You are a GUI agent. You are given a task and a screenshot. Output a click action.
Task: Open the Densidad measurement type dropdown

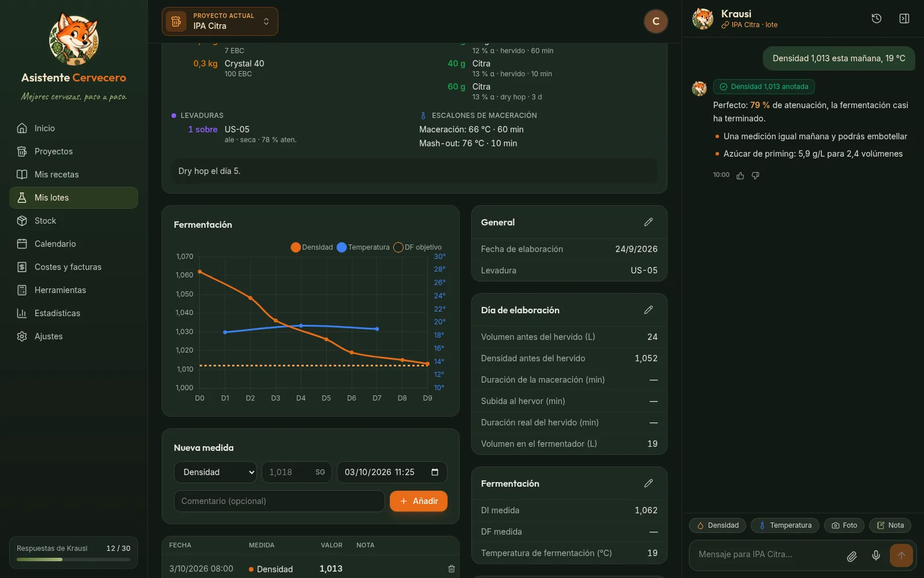tap(215, 472)
